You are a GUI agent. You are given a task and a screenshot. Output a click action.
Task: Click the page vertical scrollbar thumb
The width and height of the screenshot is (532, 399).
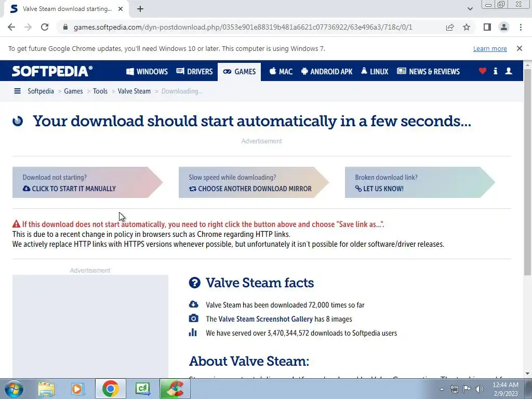coord(528,171)
